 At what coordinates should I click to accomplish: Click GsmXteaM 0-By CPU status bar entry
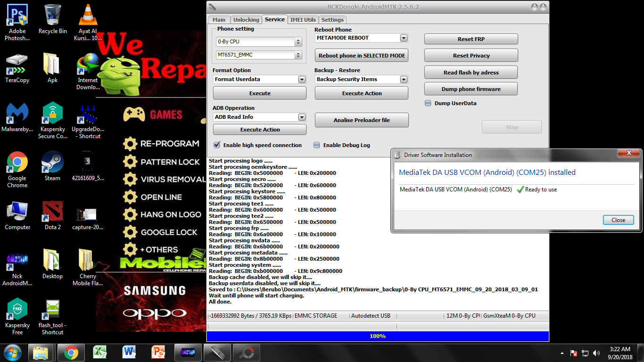(x=509, y=316)
